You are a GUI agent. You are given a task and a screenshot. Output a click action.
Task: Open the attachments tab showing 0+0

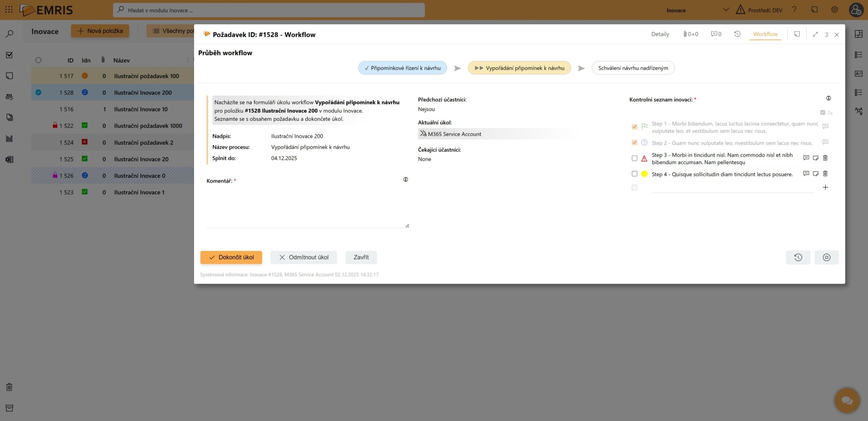[690, 34]
